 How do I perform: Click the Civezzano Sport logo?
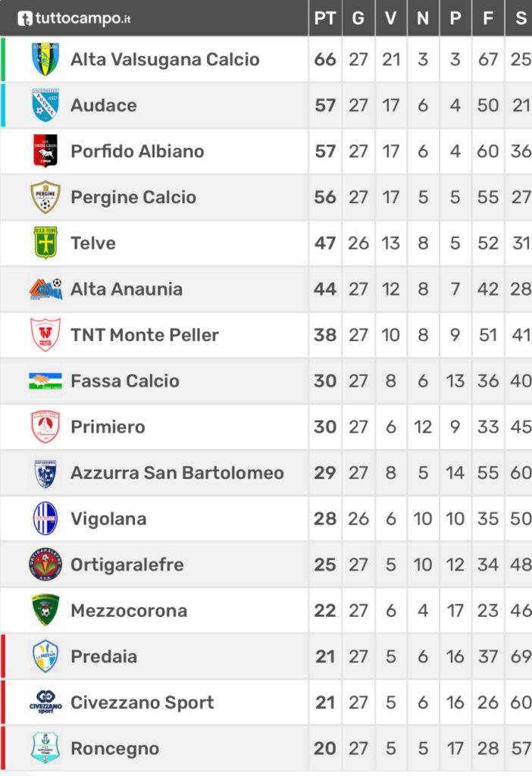(45, 702)
